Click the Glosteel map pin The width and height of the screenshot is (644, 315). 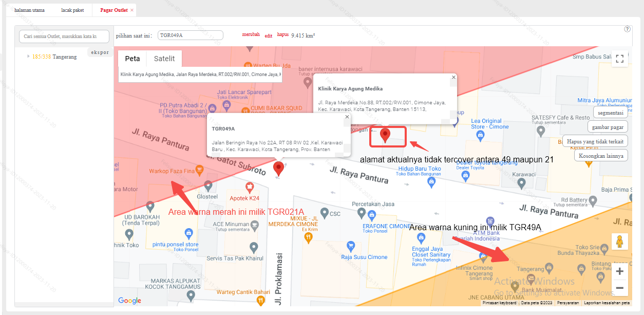(208, 186)
